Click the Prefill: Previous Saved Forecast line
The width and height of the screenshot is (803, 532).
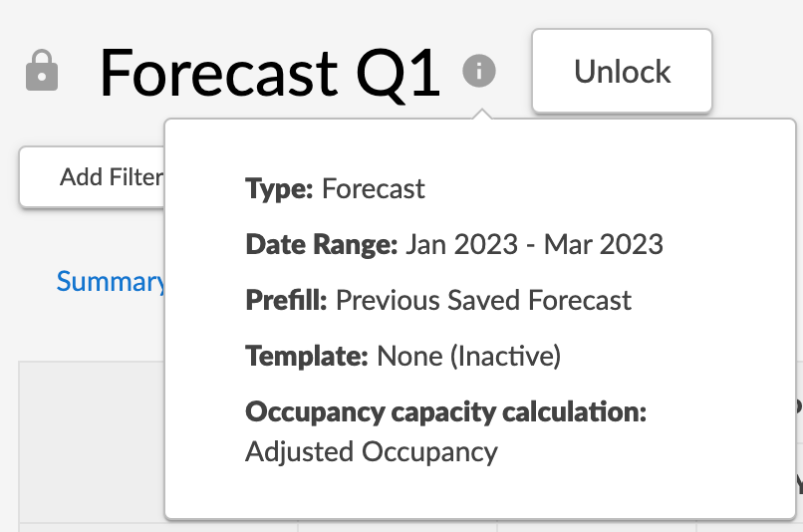pyautogui.click(x=438, y=300)
